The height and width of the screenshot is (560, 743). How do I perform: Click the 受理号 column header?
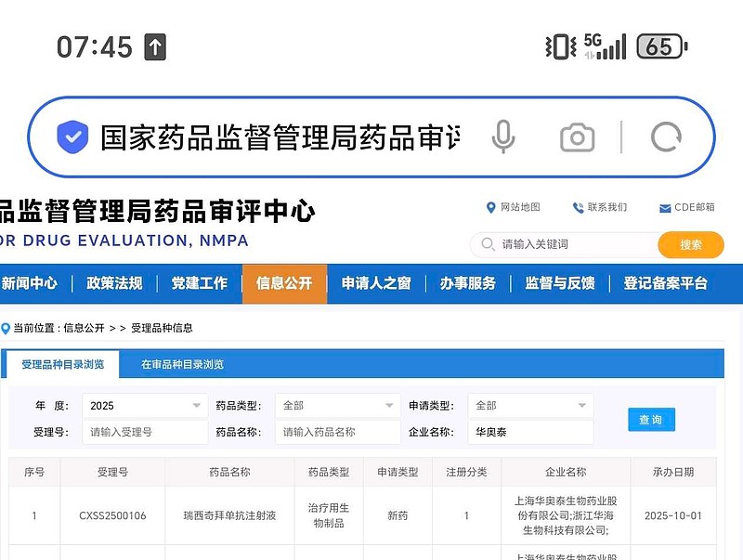112,472
